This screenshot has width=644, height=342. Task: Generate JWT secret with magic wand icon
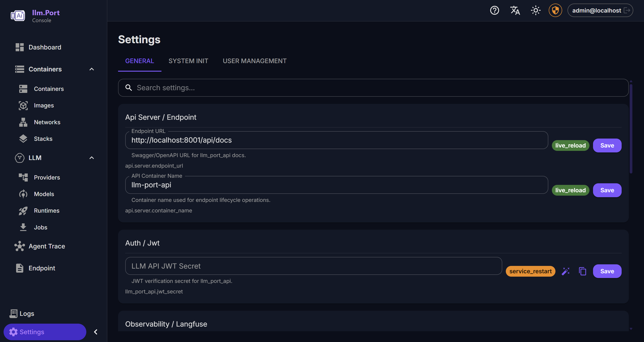coord(566,271)
